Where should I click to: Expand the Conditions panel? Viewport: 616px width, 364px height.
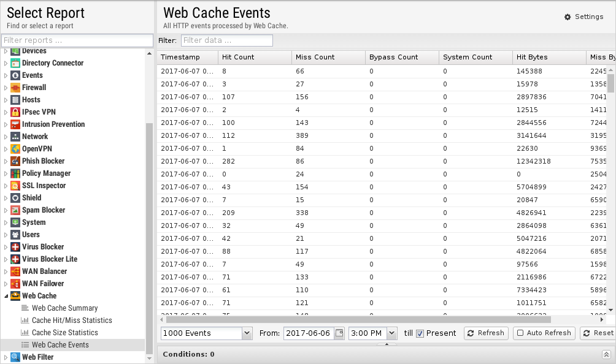point(606,354)
